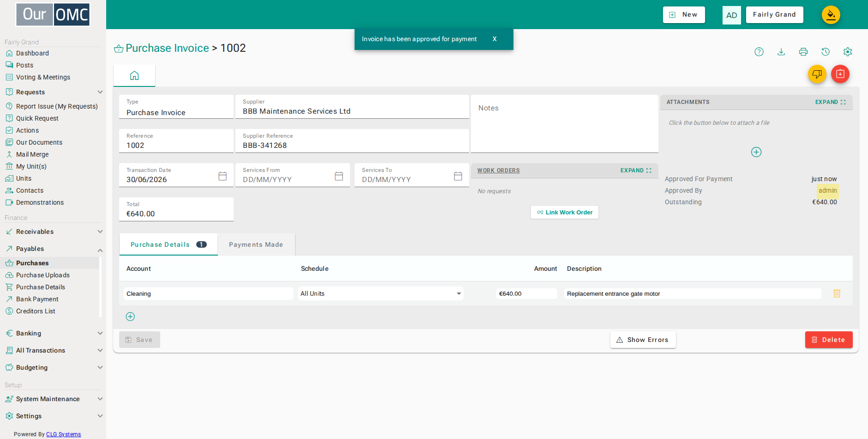Screen dimensions: 868x439
Task: Expand the Banking menu
Action: coord(53,333)
